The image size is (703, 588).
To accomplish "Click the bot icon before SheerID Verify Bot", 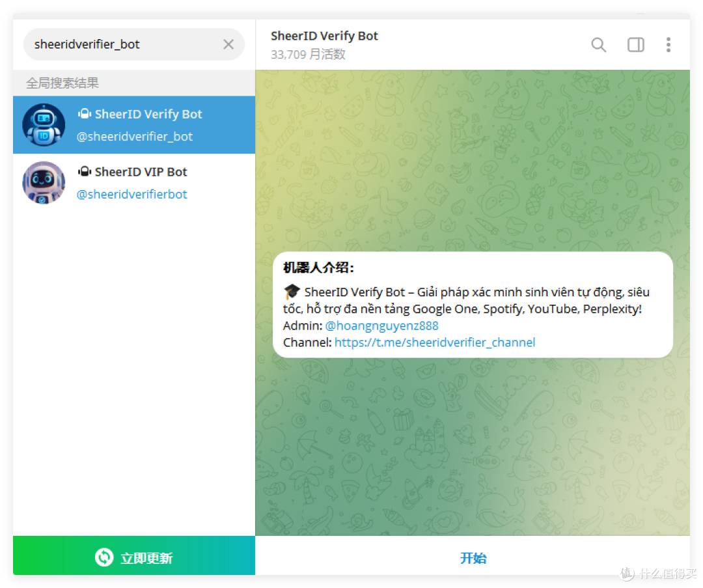I will [x=85, y=114].
